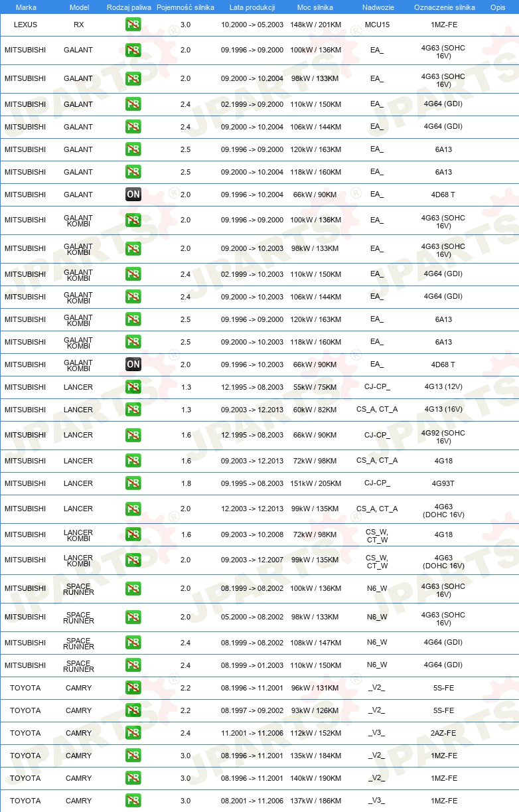Click PB icon in Galant Kombi 120kW / 163KM row
The height and width of the screenshot is (812, 519).
[x=133, y=319]
